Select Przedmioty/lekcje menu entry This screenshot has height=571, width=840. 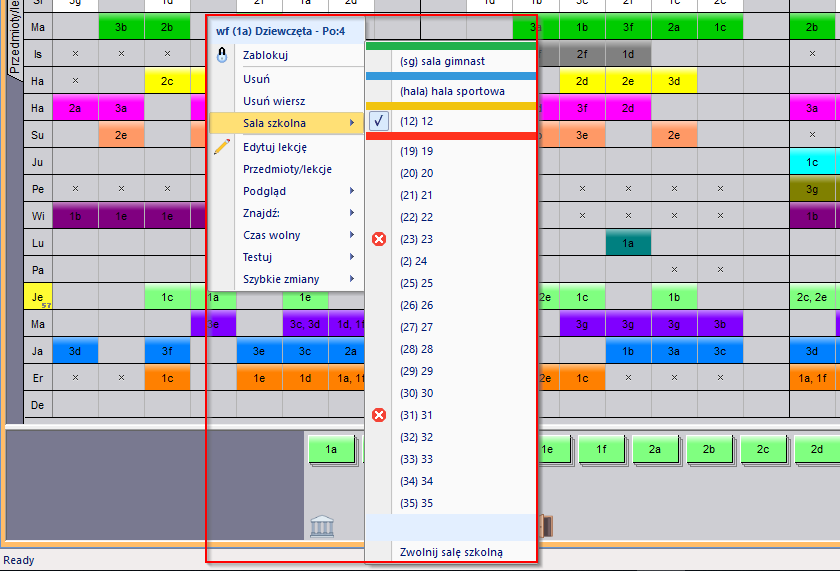pyautogui.click(x=287, y=169)
